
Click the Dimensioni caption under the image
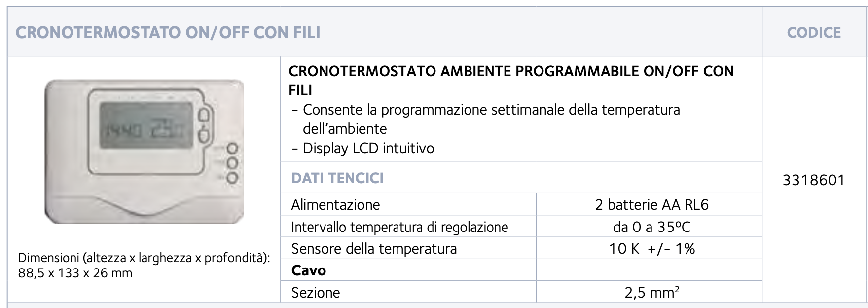144,258
